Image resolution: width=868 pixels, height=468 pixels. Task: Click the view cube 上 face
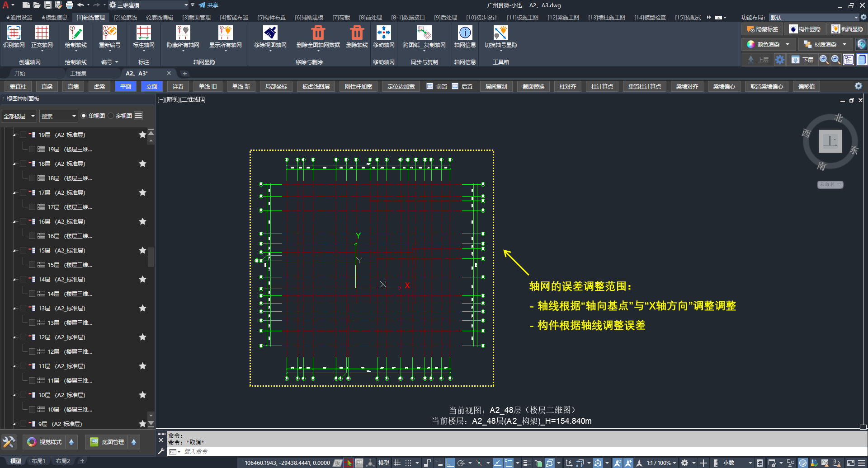[830, 141]
